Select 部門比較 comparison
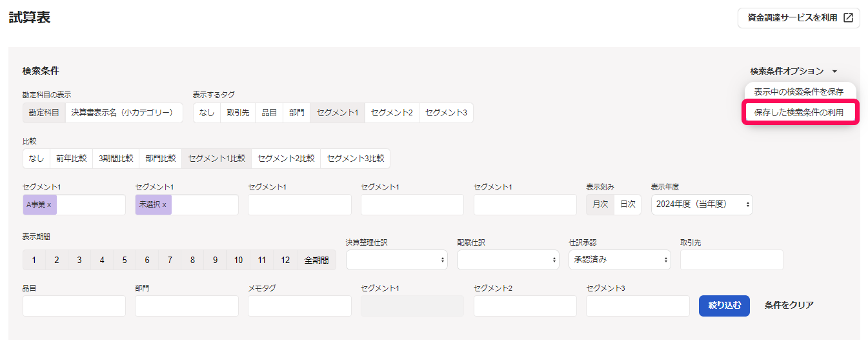The width and height of the screenshot is (868, 343). (160, 159)
